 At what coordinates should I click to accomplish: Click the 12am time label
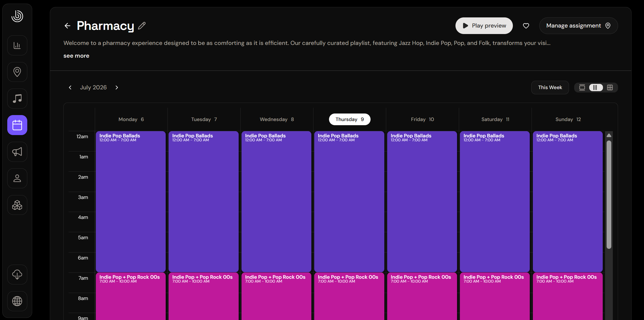click(x=82, y=137)
